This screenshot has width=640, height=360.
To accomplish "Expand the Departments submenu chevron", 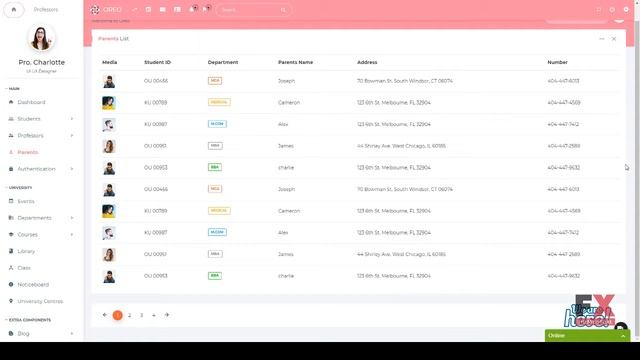I will pos(72,218).
